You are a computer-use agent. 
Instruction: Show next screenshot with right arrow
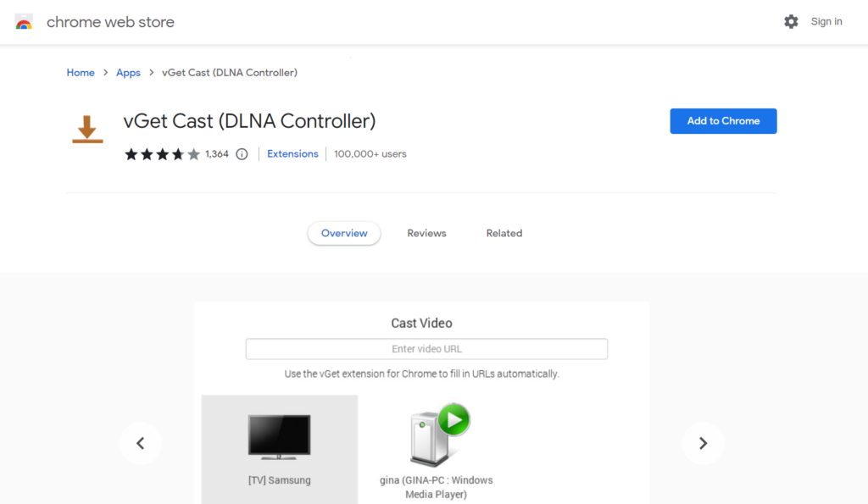703,443
